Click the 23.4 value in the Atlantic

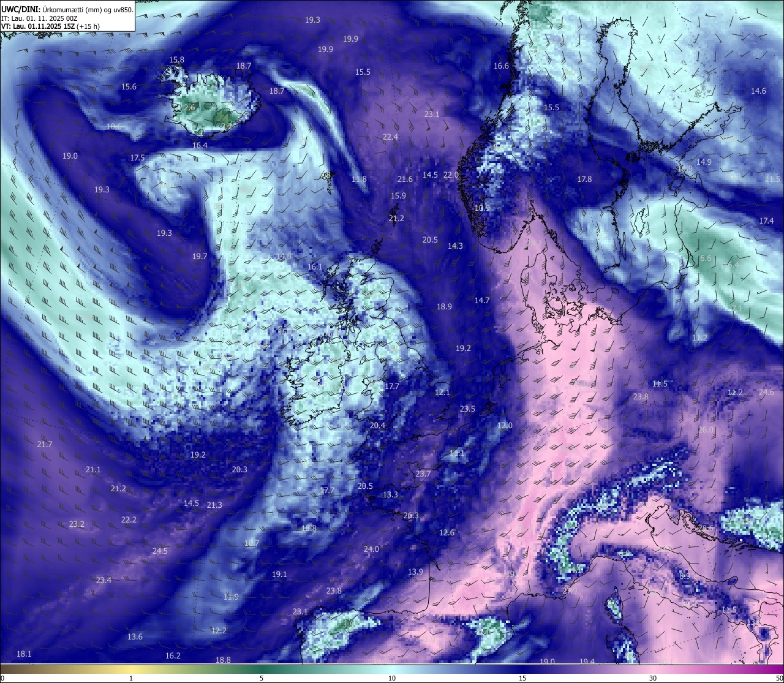pos(104,580)
